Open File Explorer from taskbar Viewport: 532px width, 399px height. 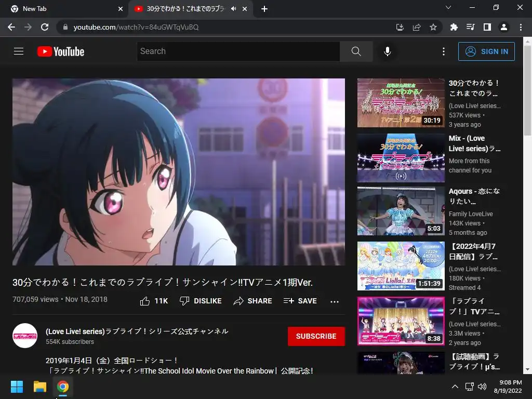click(x=39, y=387)
